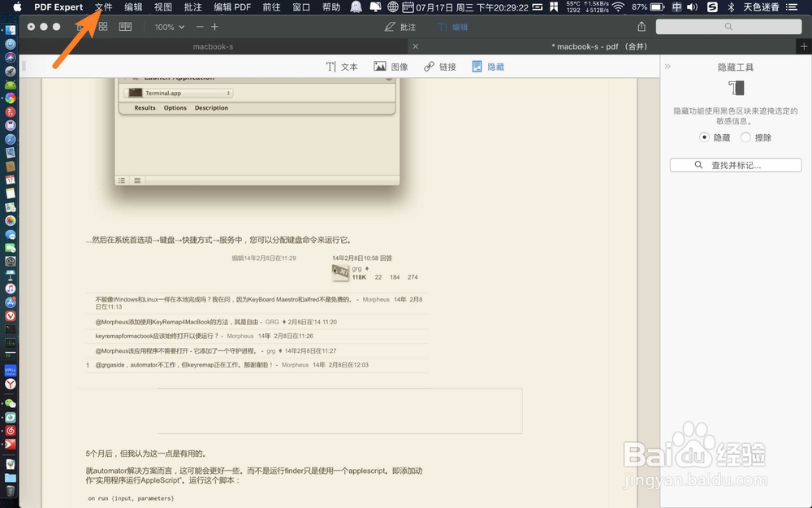812x508 pixels.
Task: Click the 5个月后 paragraph text
Action: click(146, 454)
